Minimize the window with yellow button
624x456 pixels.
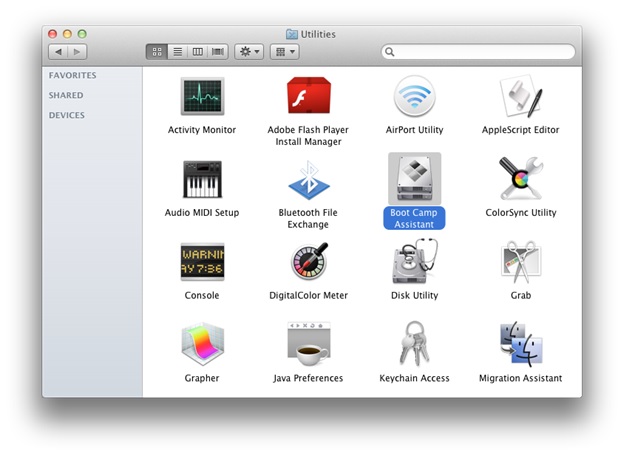tap(67, 34)
